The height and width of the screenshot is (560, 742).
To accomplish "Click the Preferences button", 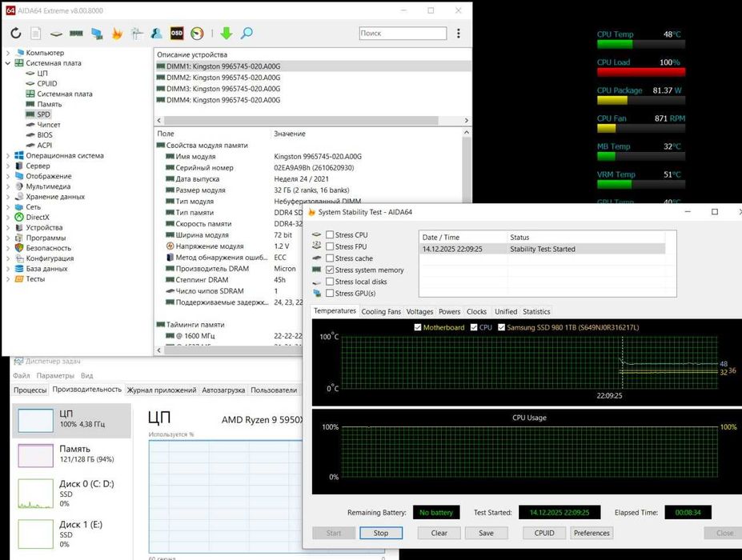I will (x=592, y=533).
